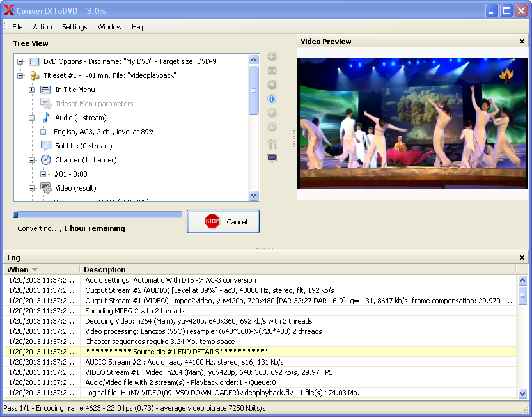Open the blue information icon
532x417 pixels.
tap(272, 98)
